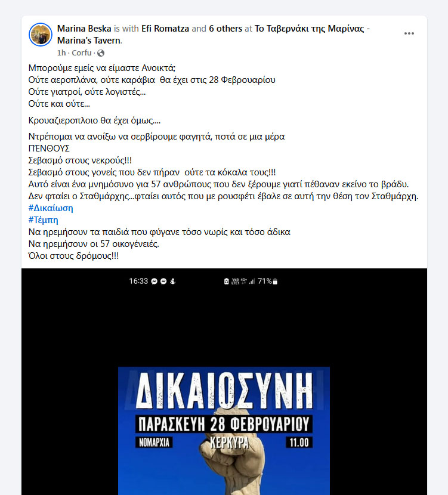Click the ΠΑΡΑΣΚΕΥΗ 28 ΦΕΒΡΟΥΑΡΙΟΥ banner
This screenshot has height=495, width=448.
click(x=224, y=424)
